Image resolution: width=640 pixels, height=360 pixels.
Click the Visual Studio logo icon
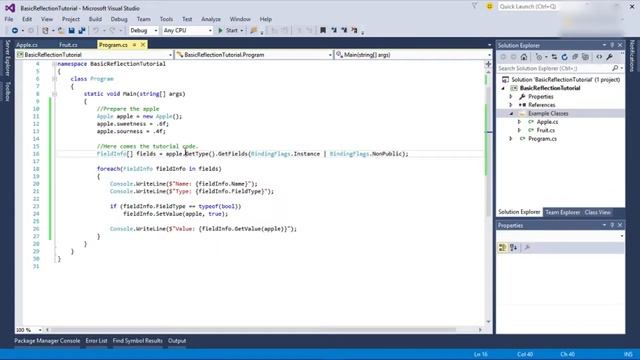[10, 8]
